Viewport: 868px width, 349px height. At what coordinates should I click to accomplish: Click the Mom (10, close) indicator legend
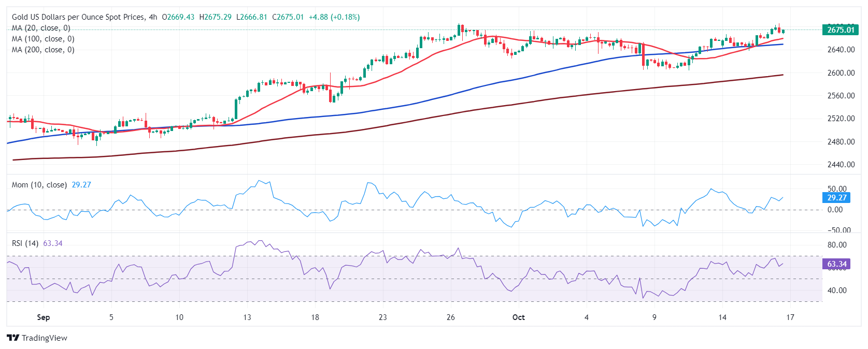(x=39, y=185)
